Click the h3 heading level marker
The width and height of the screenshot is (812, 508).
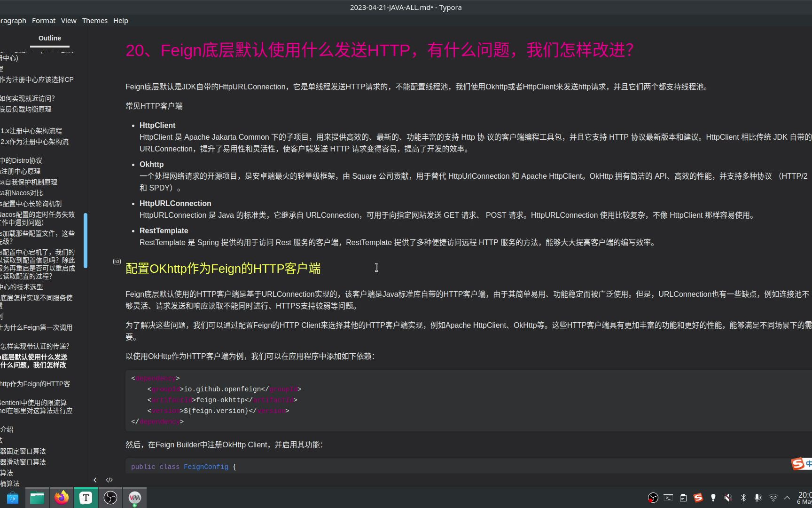coord(117,262)
